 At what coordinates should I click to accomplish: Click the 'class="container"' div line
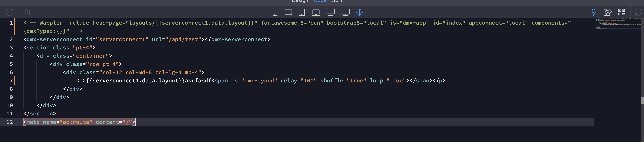pyautogui.click(x=74, y=56)
